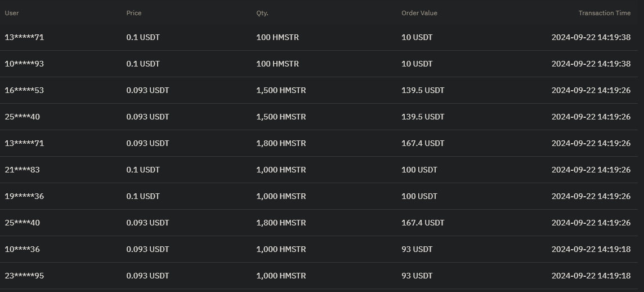
Task: Click user ID 19*****36
Action: [x=24, y=196]
